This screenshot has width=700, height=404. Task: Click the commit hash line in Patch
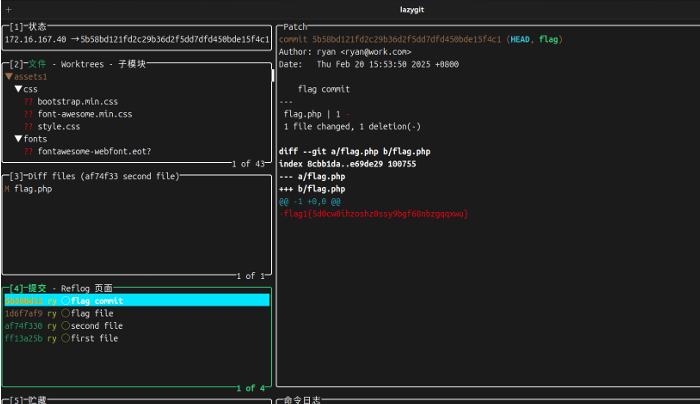click(421, 39)
